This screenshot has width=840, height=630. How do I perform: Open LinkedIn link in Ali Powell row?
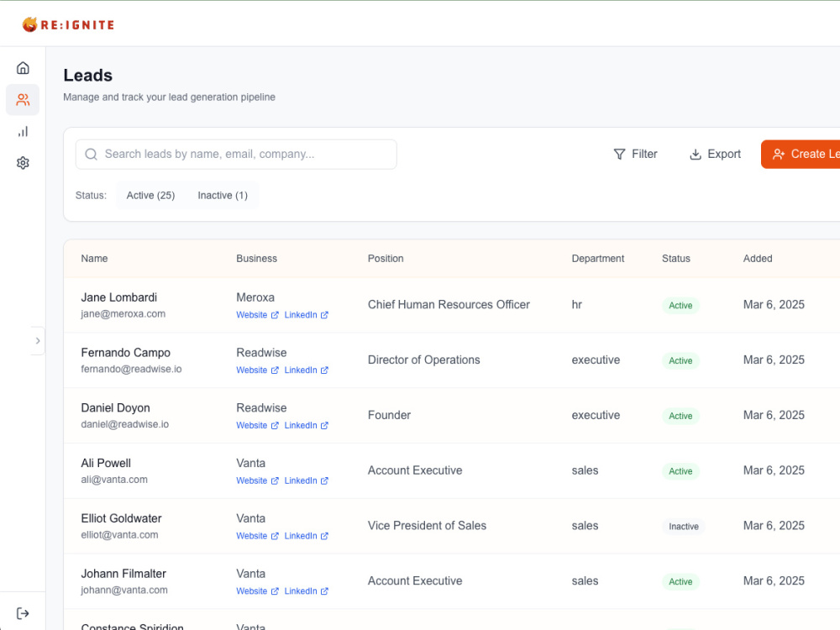tap(306, 480)
